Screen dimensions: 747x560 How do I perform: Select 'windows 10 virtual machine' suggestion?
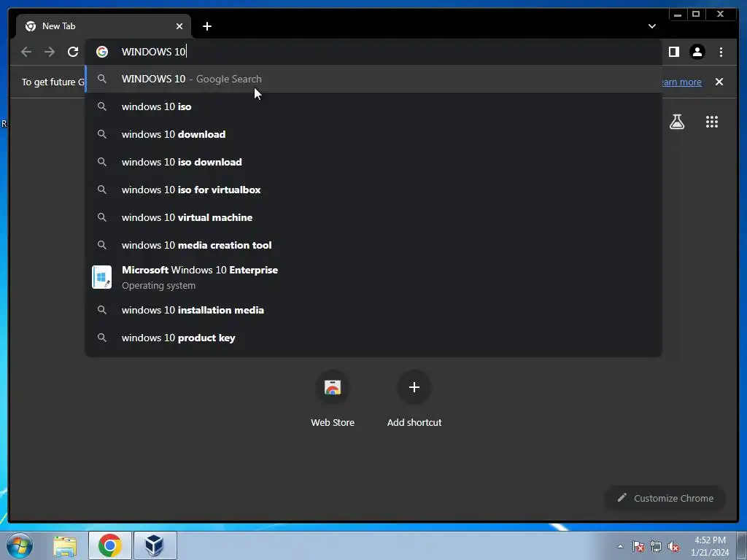coord(373,217)
